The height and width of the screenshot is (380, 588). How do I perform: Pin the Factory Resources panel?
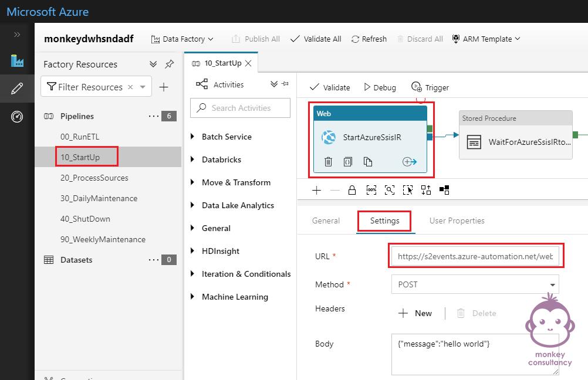169,65
